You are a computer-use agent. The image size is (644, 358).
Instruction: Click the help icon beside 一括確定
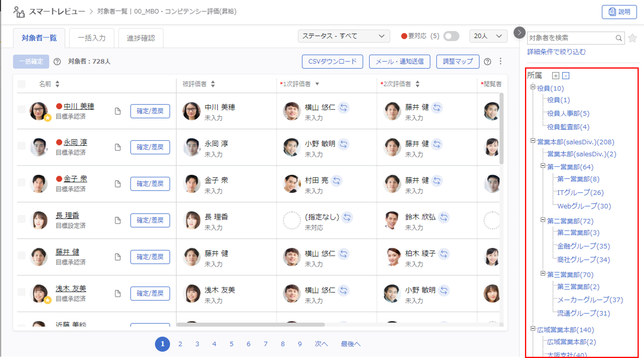point(57,61)
